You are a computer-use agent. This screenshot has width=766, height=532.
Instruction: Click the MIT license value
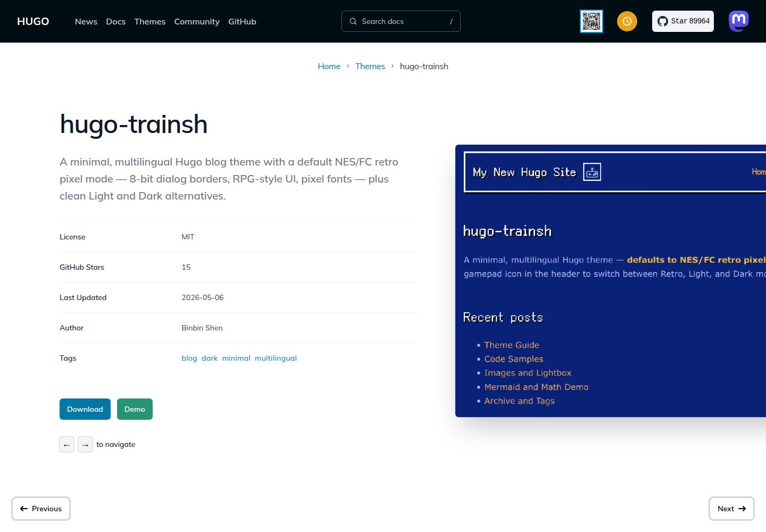(188, 237)
